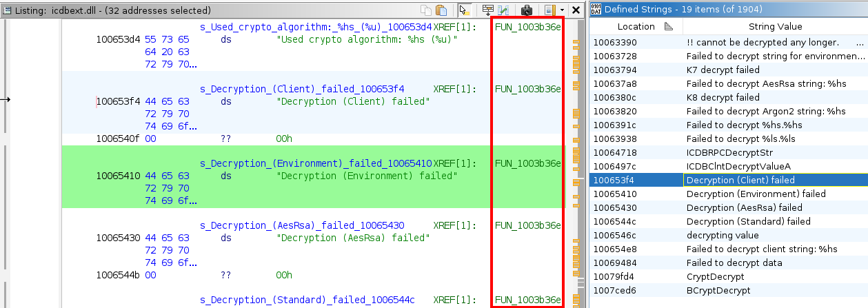Click label s_Decryption_(Client)_failed_100653f4
This screenshot has width=868, height=308.
point(302,89)
